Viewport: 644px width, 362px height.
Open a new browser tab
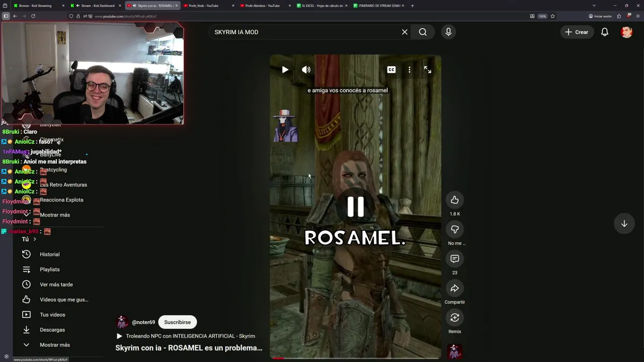[413, 6]
